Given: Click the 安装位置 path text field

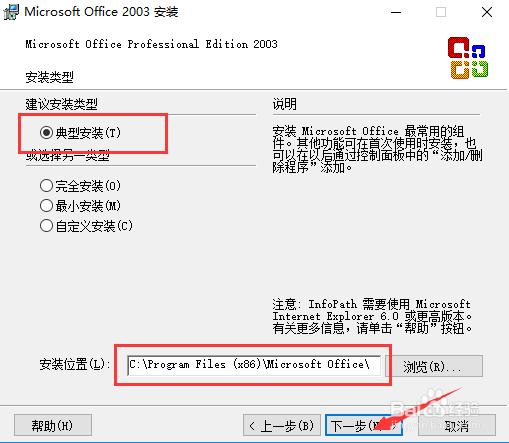Looking at the screenshot, I should pos(254,365).
